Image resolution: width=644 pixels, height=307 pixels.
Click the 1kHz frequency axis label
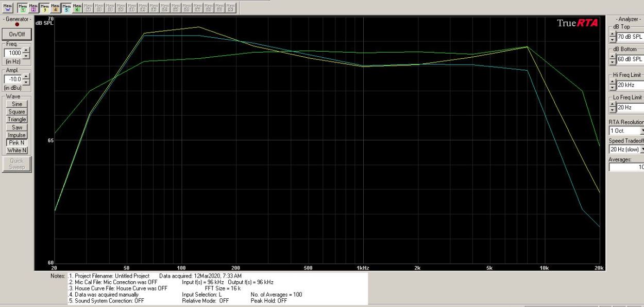tap(363, 268)
